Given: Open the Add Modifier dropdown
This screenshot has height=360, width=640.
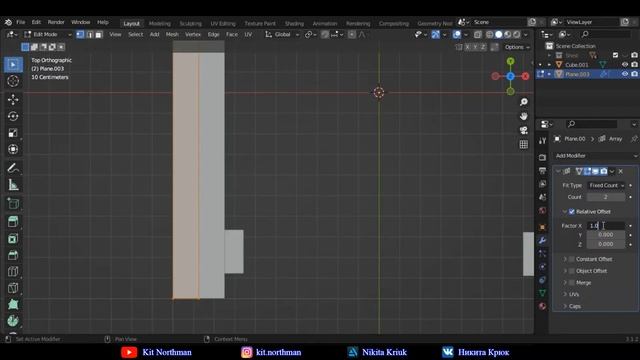Looking at the screenshot, I should [596, 156].
